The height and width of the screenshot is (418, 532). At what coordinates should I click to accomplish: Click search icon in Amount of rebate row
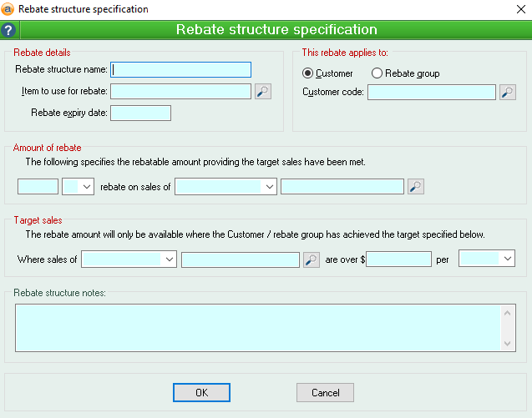click(x=416, y=187)
